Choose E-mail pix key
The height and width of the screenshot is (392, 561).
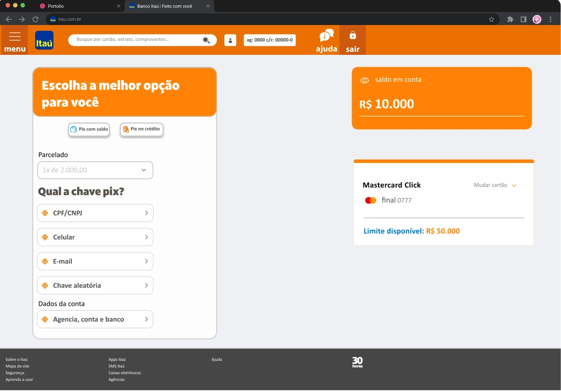(x=95, y=262)
